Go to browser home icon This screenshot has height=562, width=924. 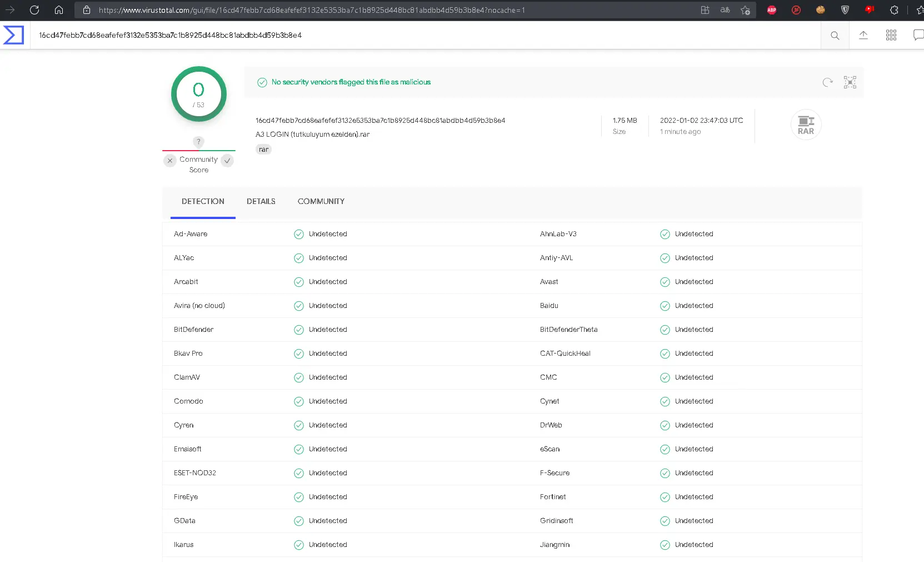(x=59, y=10)
